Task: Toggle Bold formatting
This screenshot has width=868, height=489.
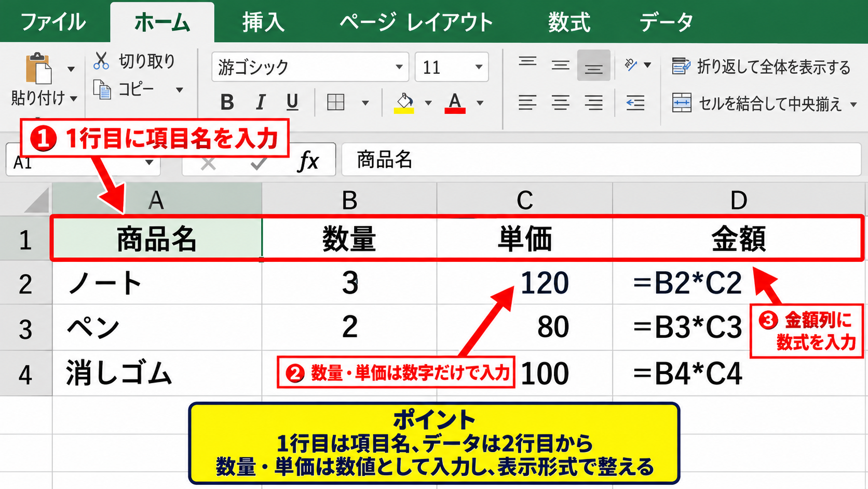Action: 227,102
